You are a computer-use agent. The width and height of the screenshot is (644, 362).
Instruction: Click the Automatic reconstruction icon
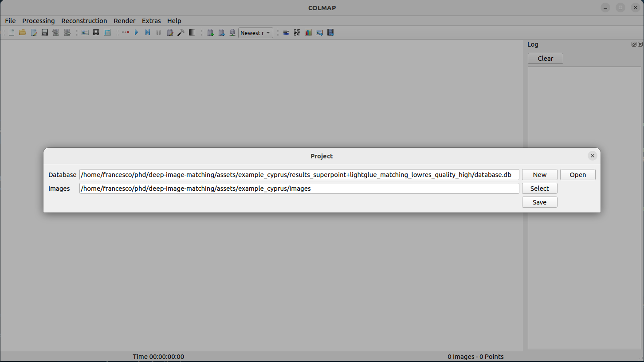[126, 32]
